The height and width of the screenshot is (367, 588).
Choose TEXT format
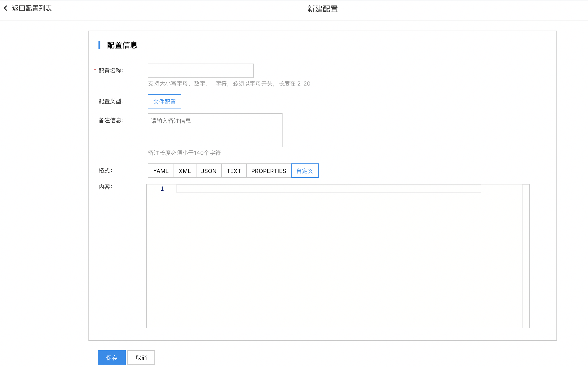pos(234,171)
